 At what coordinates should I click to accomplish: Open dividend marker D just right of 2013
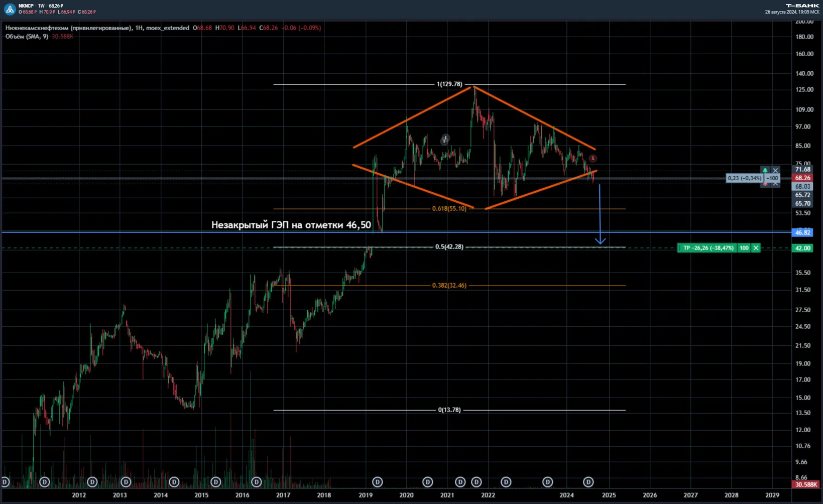pos(126,482)
